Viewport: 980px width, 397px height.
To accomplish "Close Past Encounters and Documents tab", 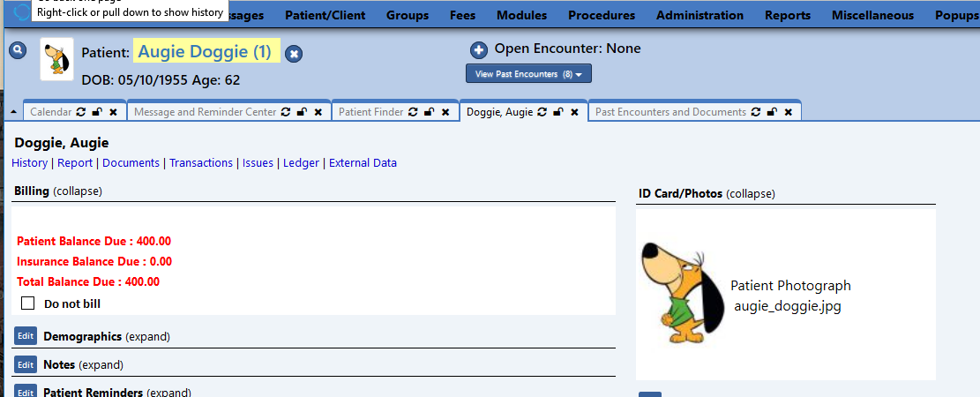I will [789, 112].
